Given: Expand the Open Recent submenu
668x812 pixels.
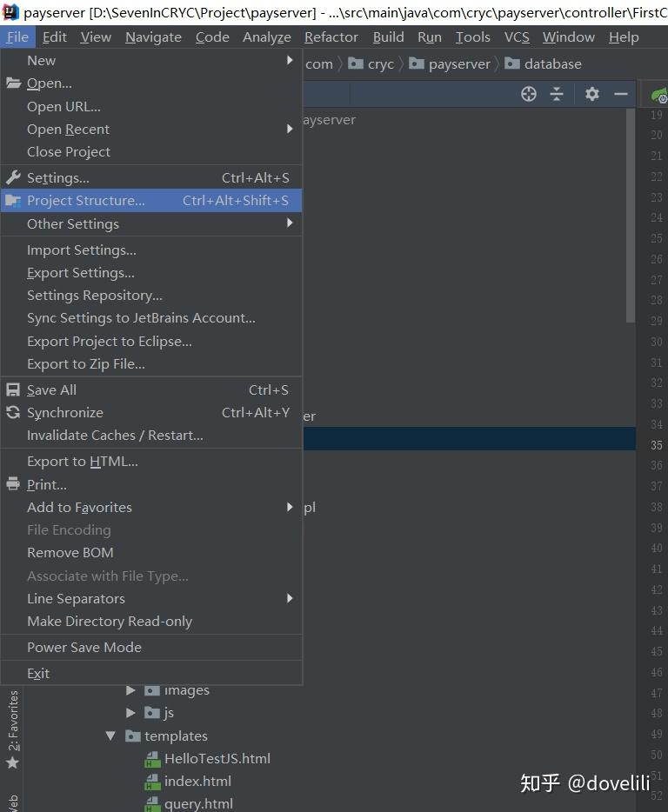Looking at the screenshot, I should point(68,129).
